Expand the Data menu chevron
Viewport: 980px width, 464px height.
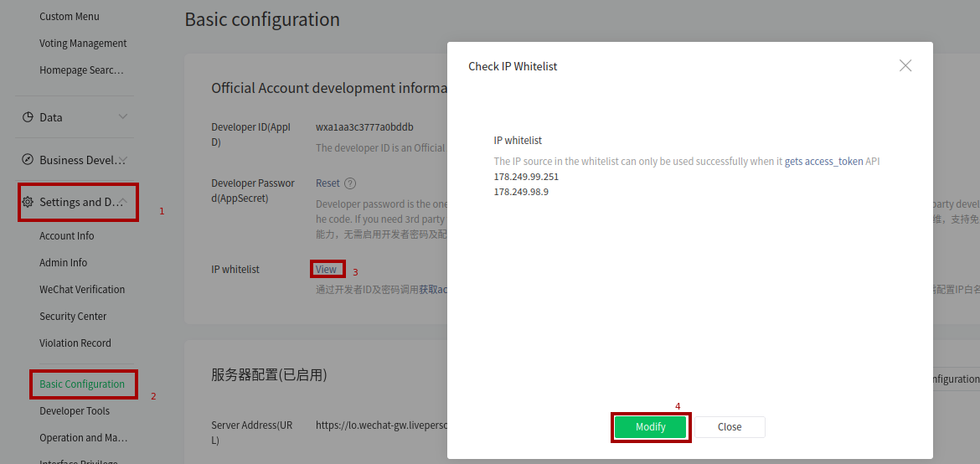click(123, 116)
